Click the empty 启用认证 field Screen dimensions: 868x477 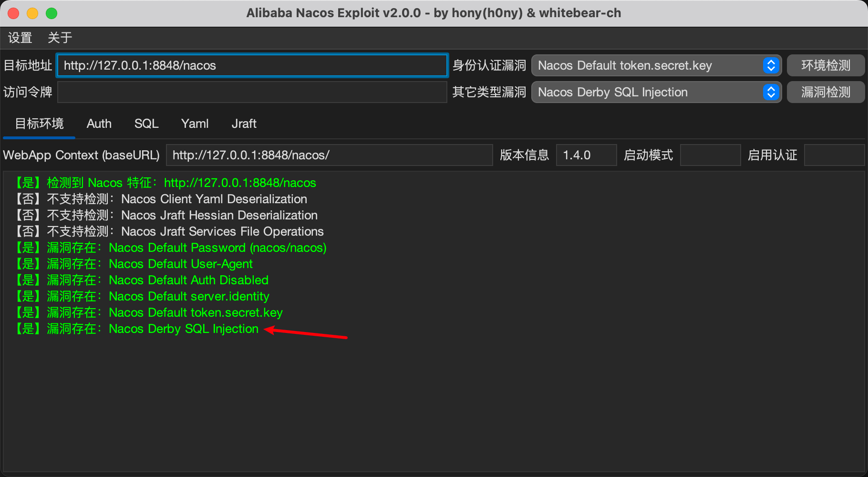click(x=834, y=155)
